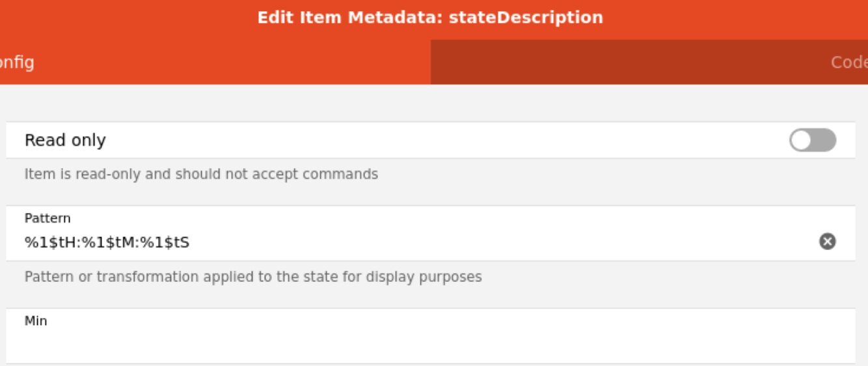Switch to the Config tab

[17, 63]
